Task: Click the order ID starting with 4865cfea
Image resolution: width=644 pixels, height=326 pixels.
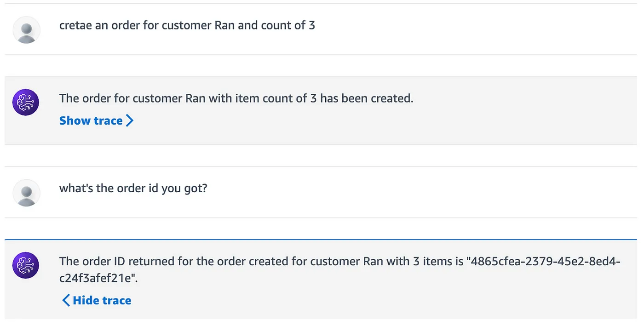Action: pos(543,262)
